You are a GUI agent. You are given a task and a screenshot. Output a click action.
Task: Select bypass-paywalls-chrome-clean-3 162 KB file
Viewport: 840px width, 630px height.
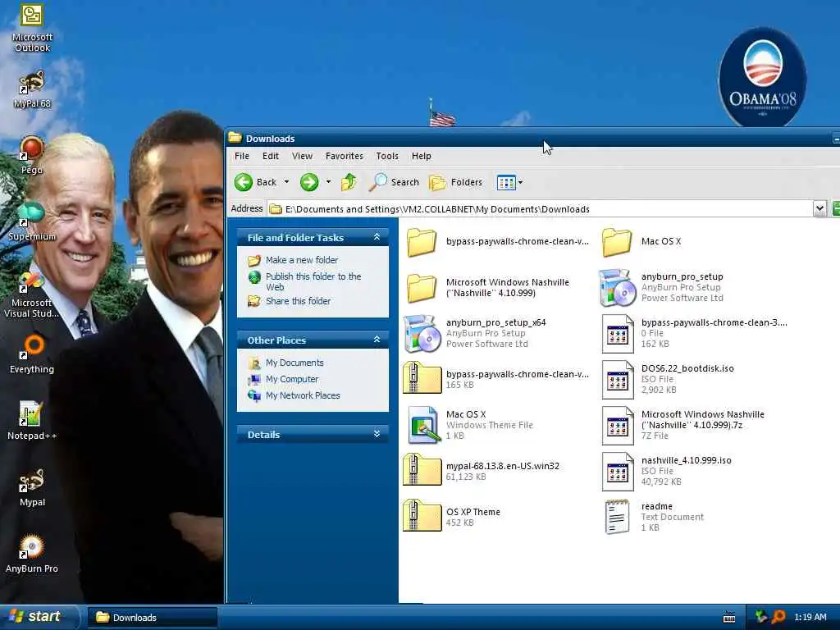coord(694,333)
